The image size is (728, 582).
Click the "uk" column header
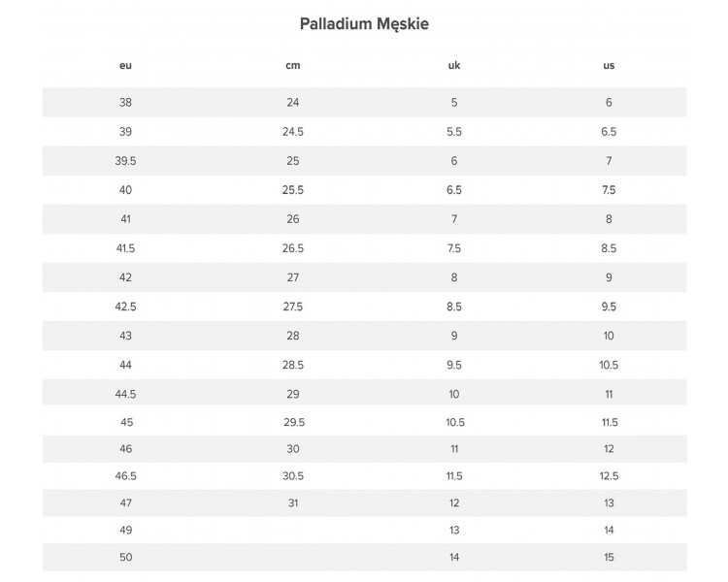453,66
